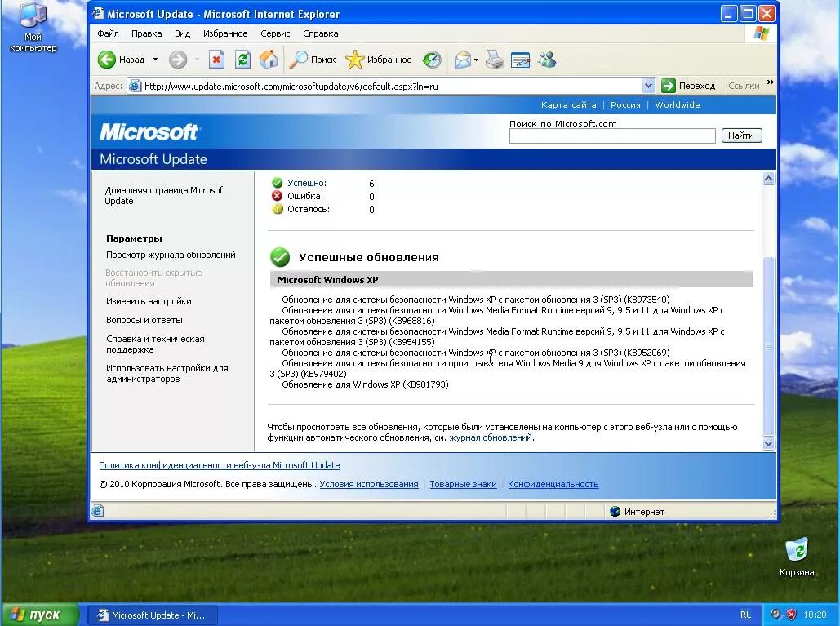Click the Microsoft Windows XP section header
This screenshot has width=840, height=626.
tap(511, 279)
